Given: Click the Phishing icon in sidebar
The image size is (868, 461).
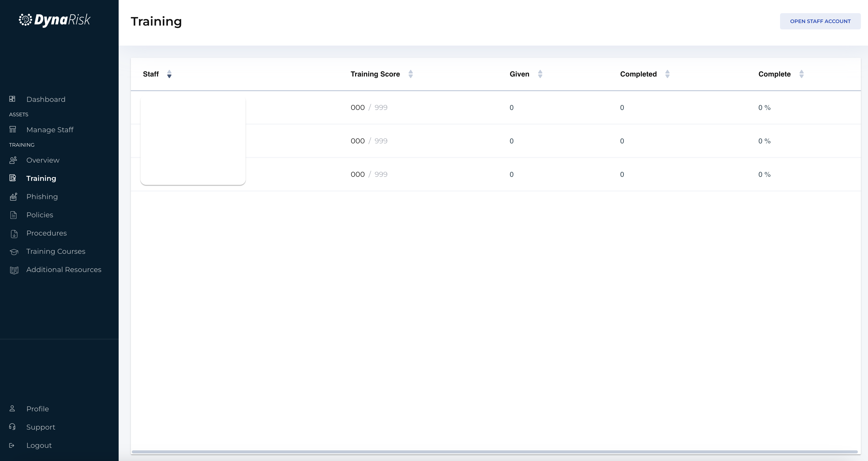Looking at the screenshot, I should [x=13, y=197].
